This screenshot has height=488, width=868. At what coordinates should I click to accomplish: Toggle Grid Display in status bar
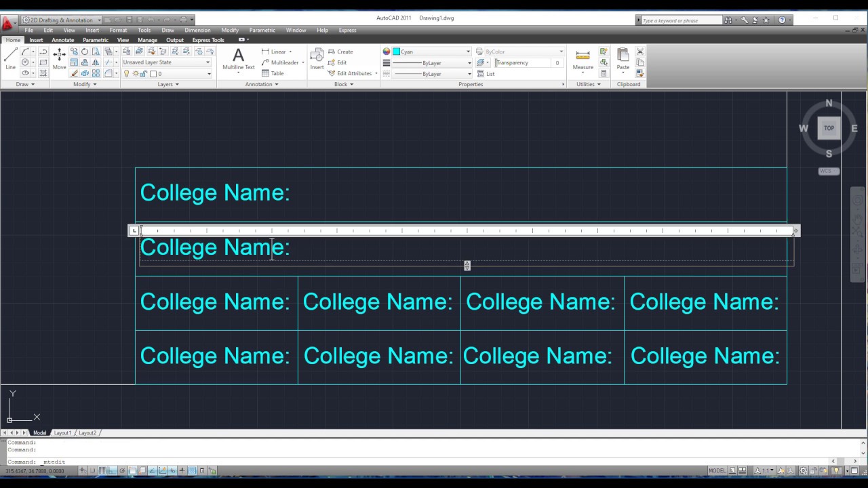coord(102,470)
